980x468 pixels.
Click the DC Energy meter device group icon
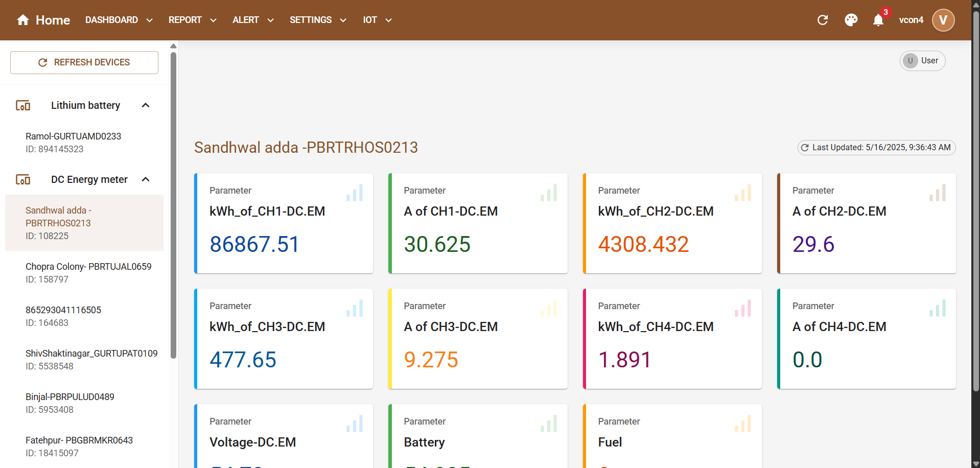(23, 179)
